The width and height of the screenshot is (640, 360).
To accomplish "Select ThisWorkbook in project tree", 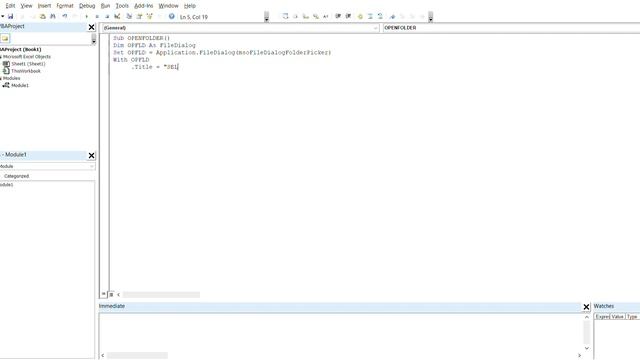I will 26,71.
